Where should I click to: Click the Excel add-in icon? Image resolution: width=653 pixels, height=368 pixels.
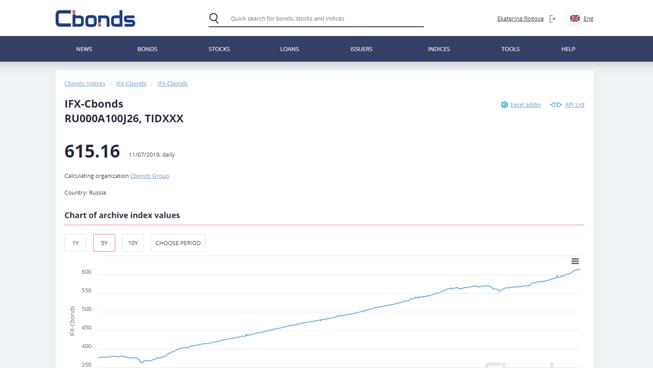point(504,104)
